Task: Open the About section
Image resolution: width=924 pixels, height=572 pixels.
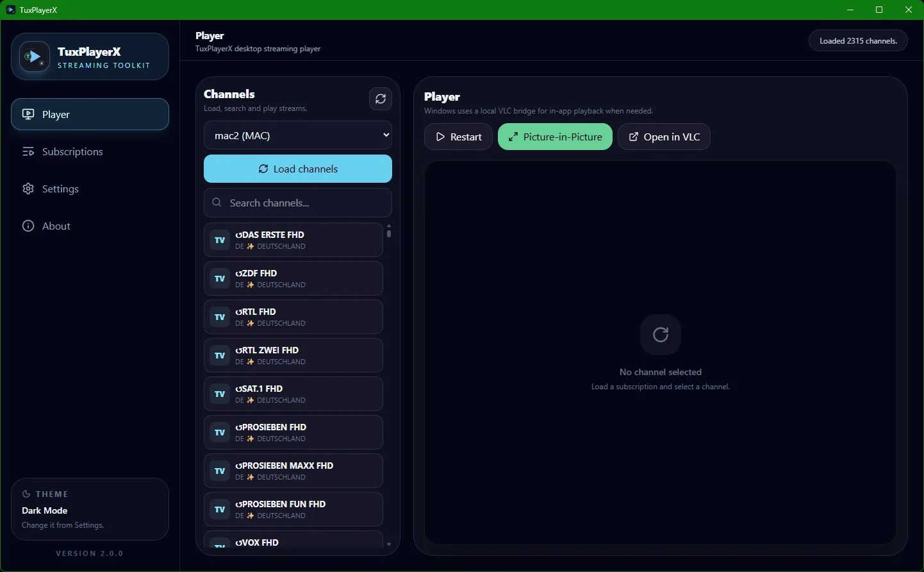Action: tap(56, 226)
